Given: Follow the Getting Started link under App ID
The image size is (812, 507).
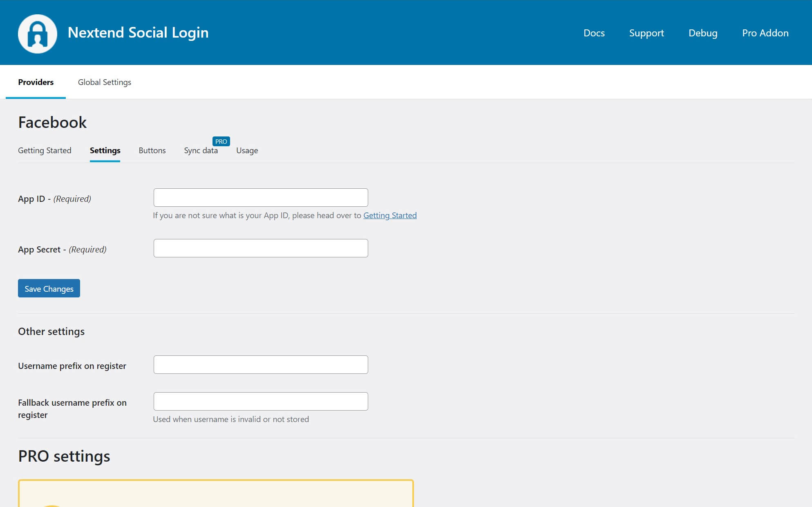Looking at the screenshot, I should coord(389,215).
